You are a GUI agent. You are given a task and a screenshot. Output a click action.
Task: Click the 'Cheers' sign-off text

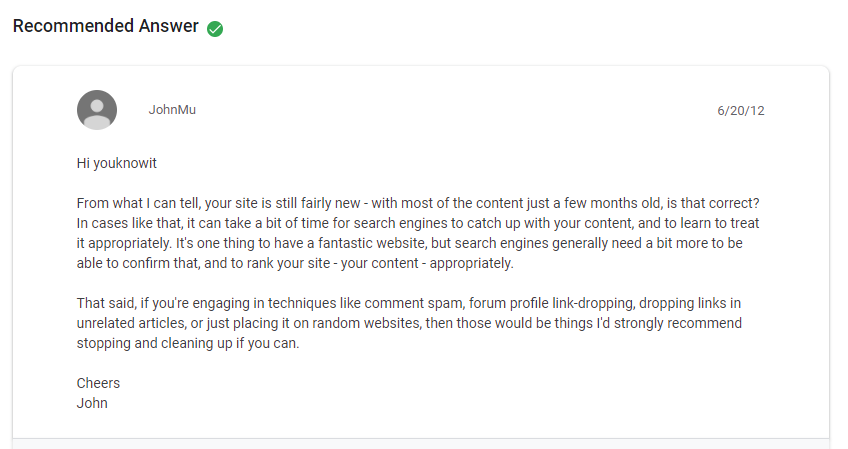pyautogui.click(x=98, y=383)
